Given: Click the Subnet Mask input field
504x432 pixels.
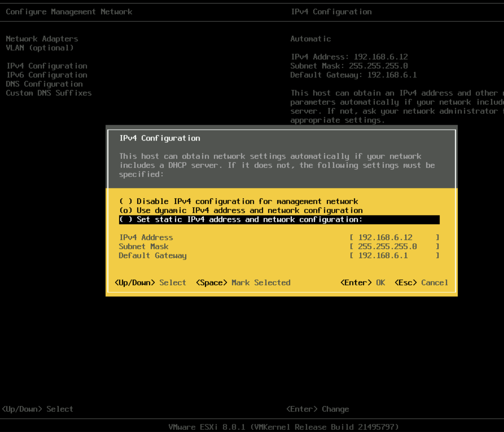Looking at the screenshot, I should point(394,247).
